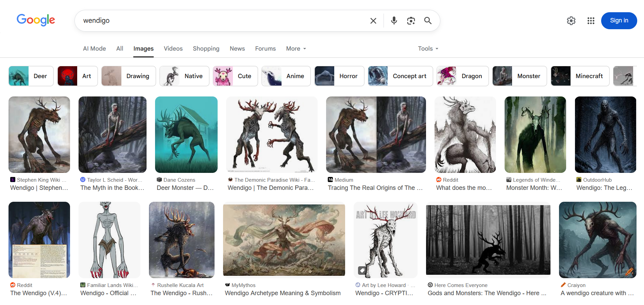
Task: View the Art by Lee Howard image
Action: click(386, 240)
